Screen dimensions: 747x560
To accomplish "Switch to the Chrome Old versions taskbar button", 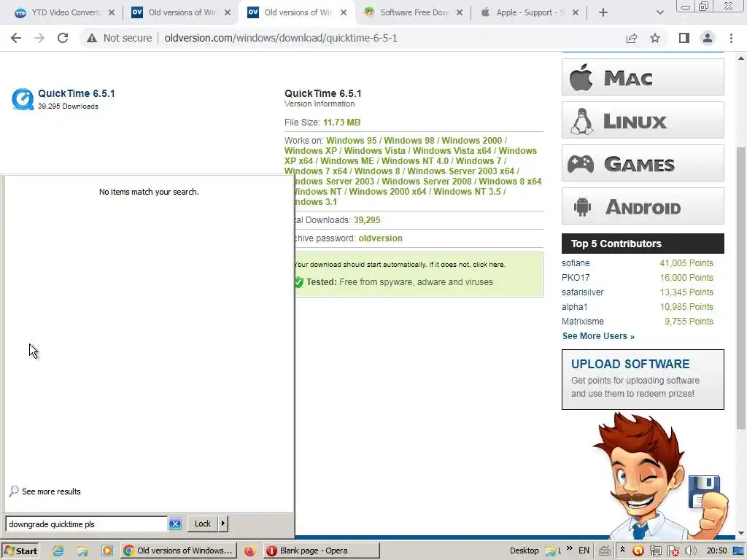I will pyautogui.click(x=178, y=551).
